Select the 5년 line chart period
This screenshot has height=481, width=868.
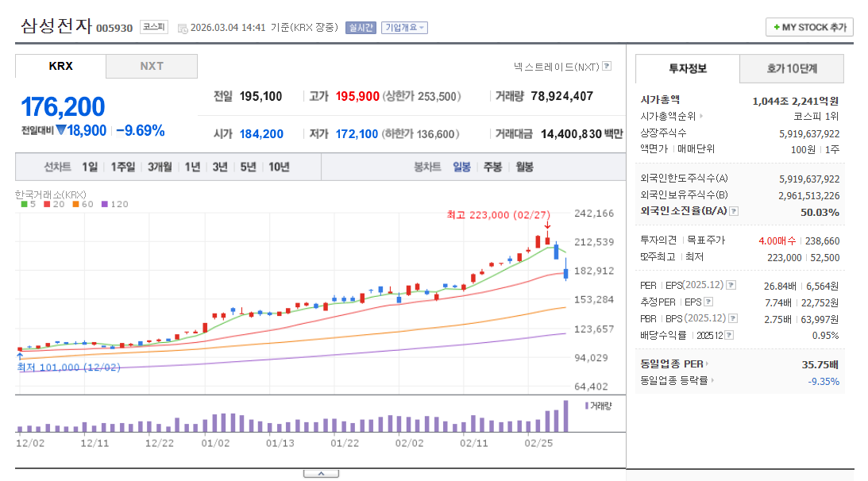pos(248,167)
